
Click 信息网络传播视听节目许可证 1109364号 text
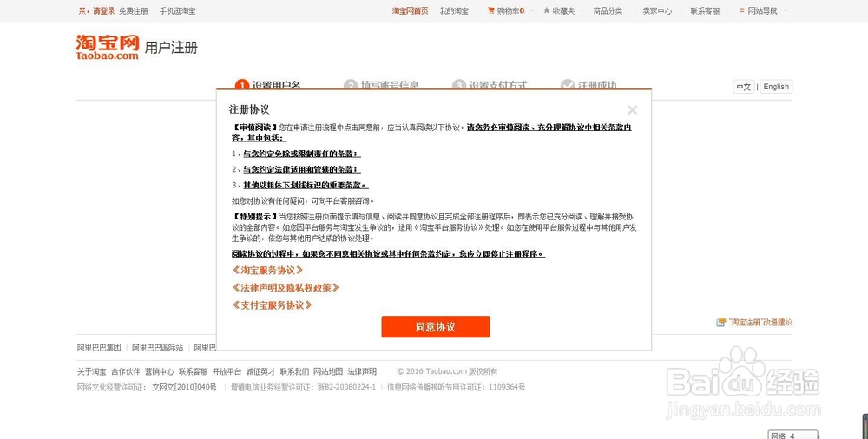point(457,388)
